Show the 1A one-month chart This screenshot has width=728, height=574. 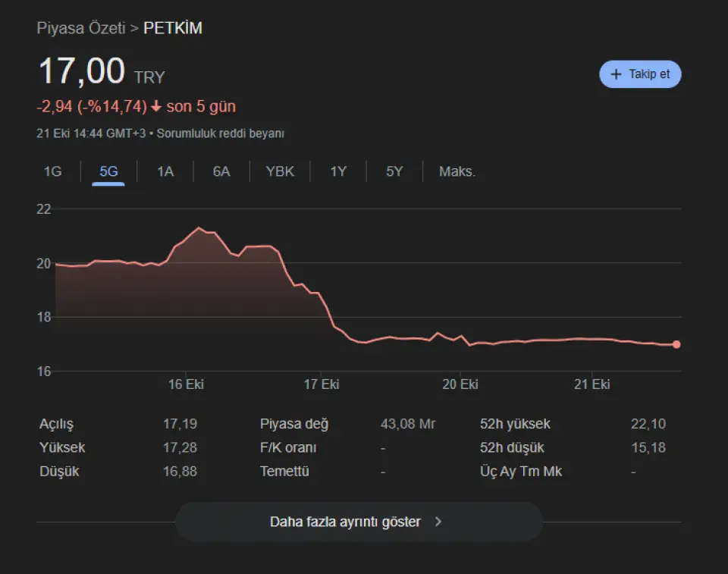165,171
